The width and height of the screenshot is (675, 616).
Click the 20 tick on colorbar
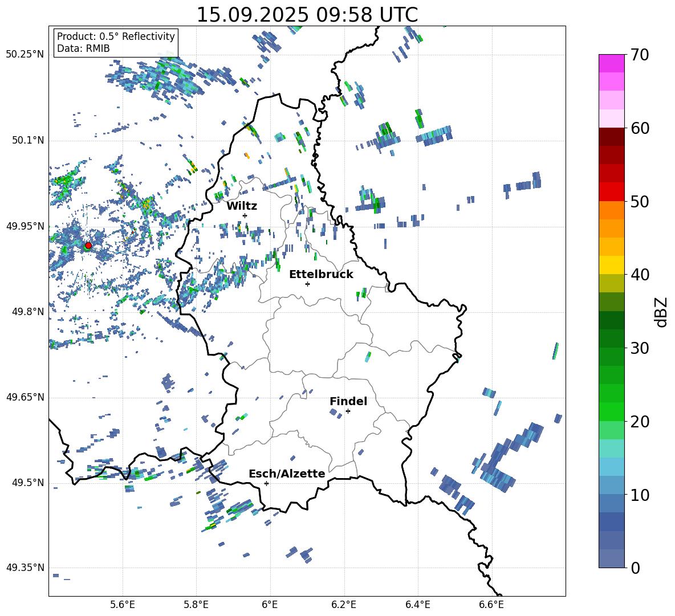[640, 421]
